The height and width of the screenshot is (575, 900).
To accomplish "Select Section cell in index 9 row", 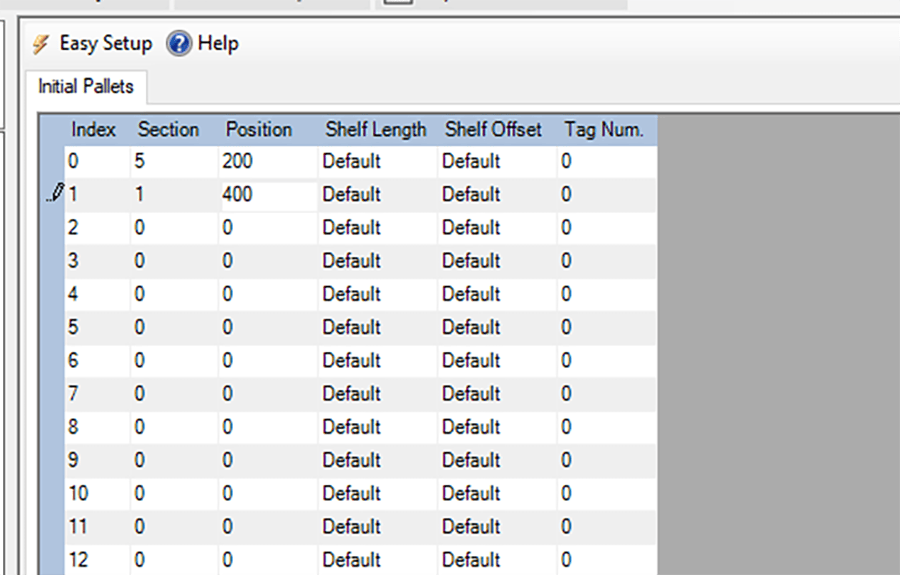I will coord(174,461).
